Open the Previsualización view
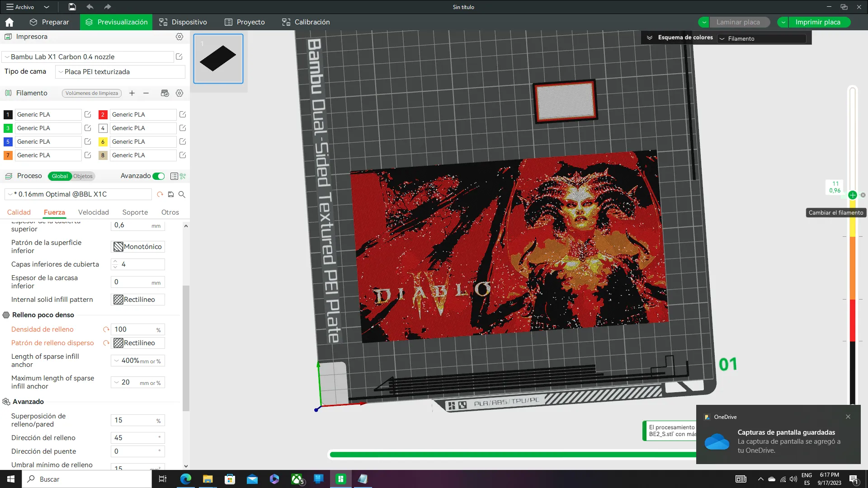Screen dimensions: 868x488 tap(116, 22)
